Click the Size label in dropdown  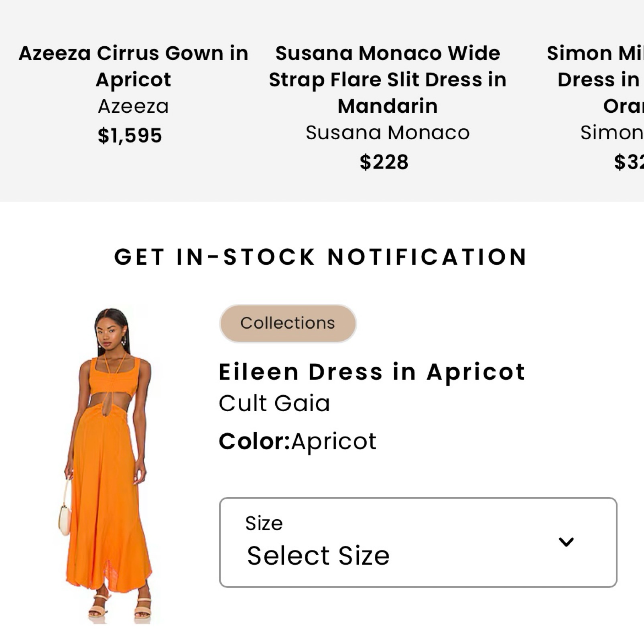tap(264, 523)
